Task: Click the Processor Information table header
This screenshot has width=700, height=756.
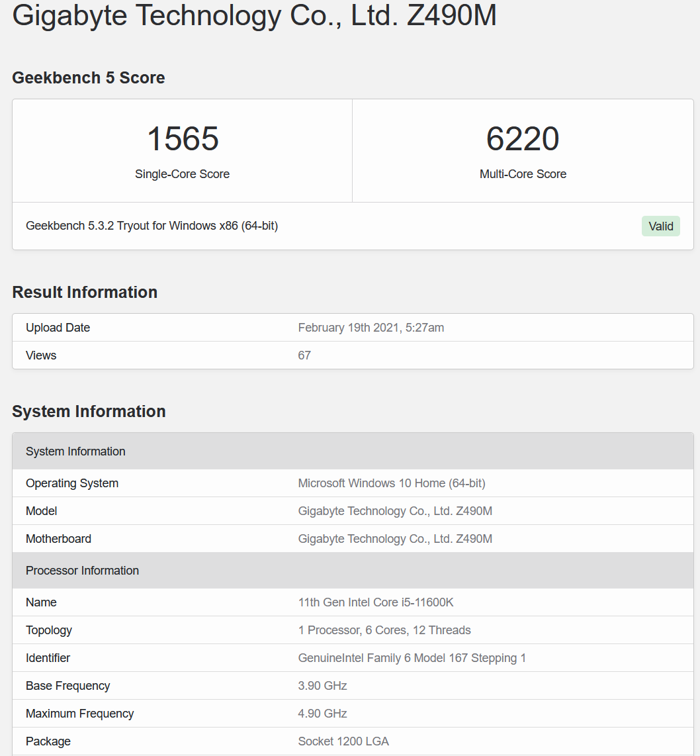Action: click(x=353, y=571)
